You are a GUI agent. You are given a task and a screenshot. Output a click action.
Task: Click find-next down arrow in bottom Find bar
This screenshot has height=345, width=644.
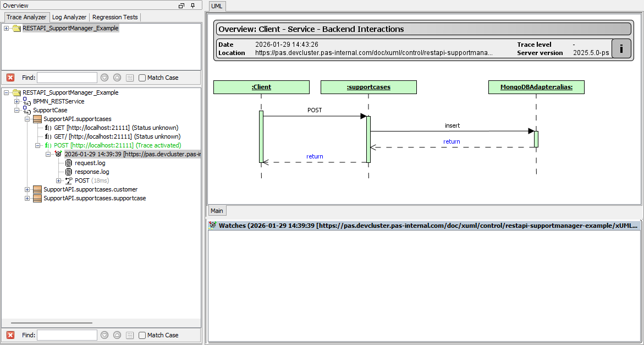pyautogui.click(x=104, y=335)
